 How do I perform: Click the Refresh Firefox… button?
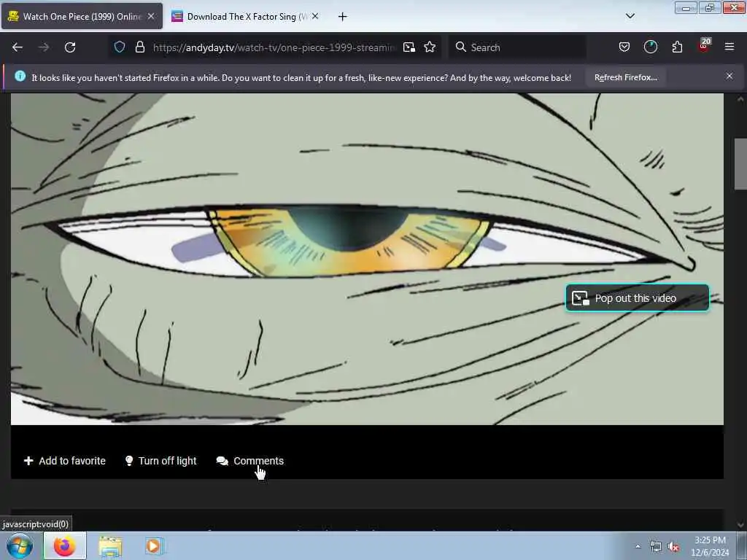(x=625, y=77)
